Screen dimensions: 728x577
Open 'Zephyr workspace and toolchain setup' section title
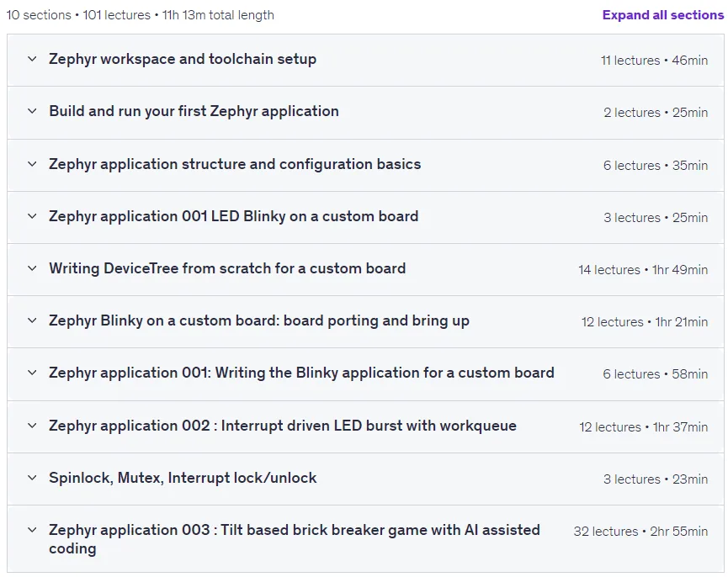[x=183, y=60]
